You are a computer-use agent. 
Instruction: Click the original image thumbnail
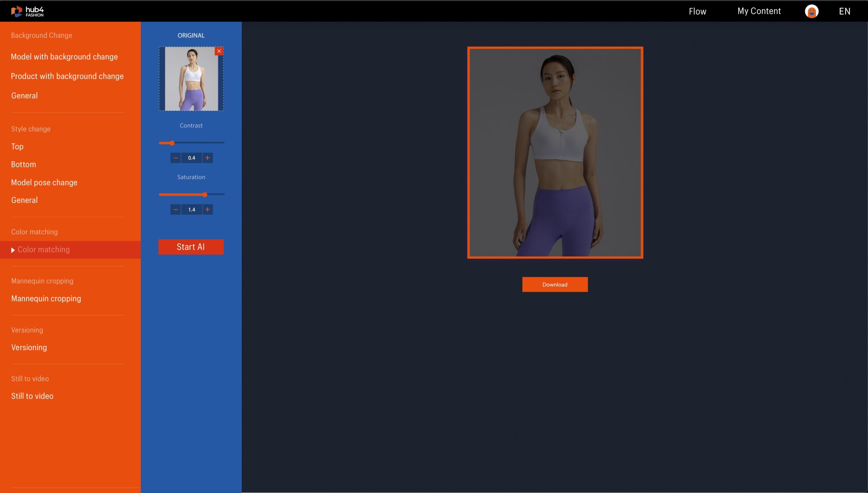[191, 79]
